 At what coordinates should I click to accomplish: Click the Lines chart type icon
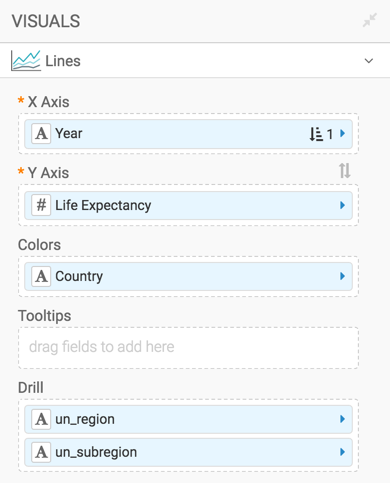(26, 61)
